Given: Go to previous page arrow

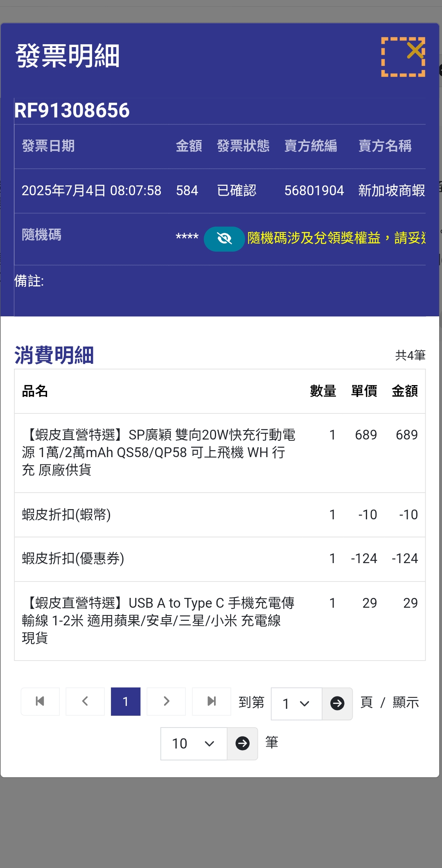Looking at the screenshot, I should tap(85, 701).
